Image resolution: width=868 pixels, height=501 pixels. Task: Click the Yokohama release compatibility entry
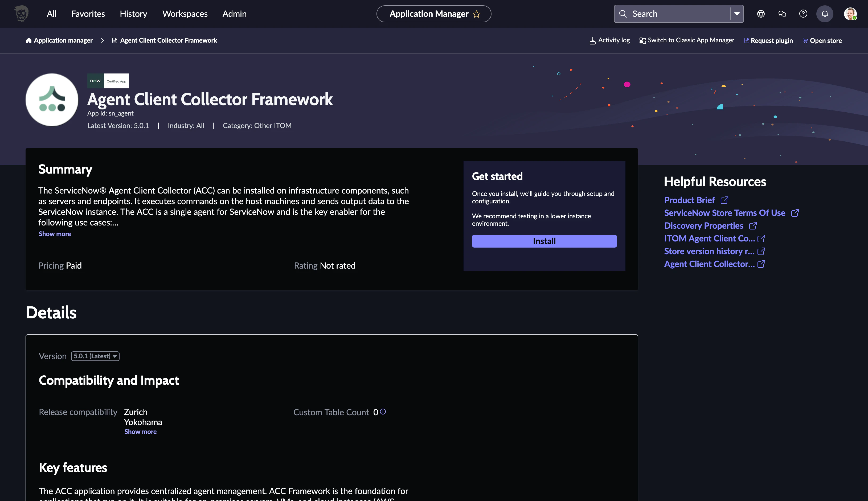click(143, 422)
